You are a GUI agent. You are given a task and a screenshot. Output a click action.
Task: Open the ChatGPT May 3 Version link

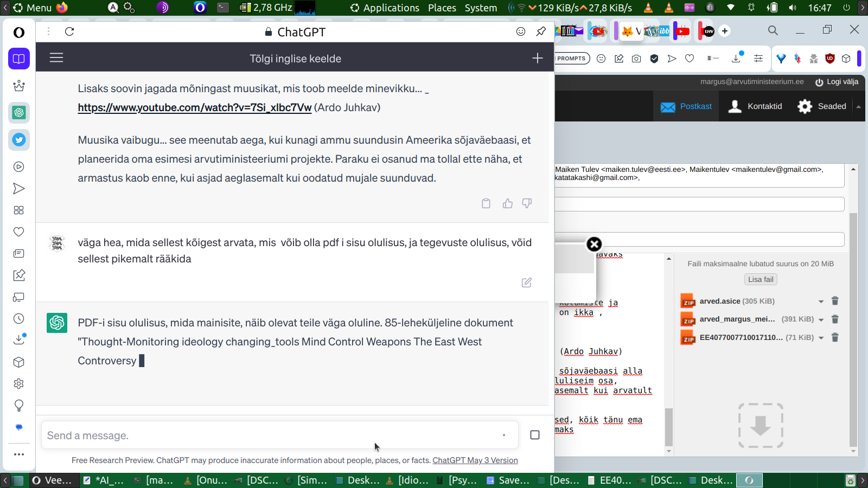tap(475, 460)
